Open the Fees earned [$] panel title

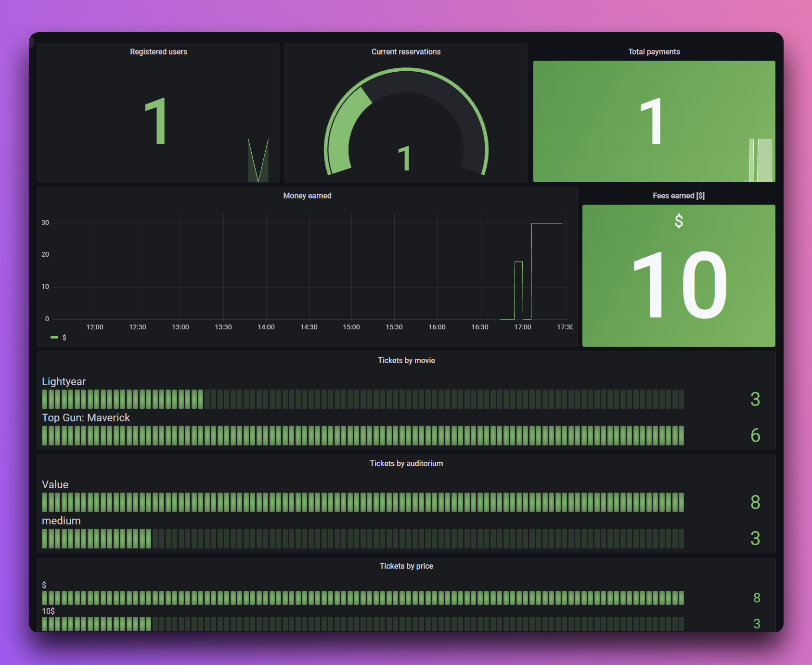[x=679, y=196]
